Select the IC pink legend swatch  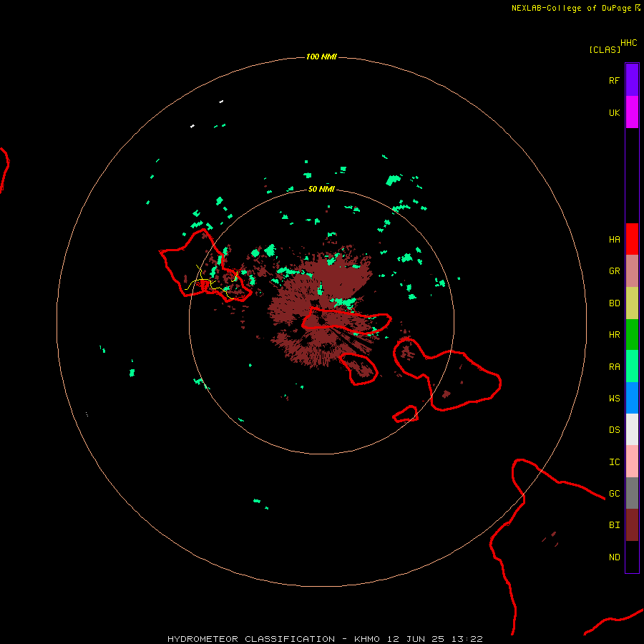click(x=632, y=462)
